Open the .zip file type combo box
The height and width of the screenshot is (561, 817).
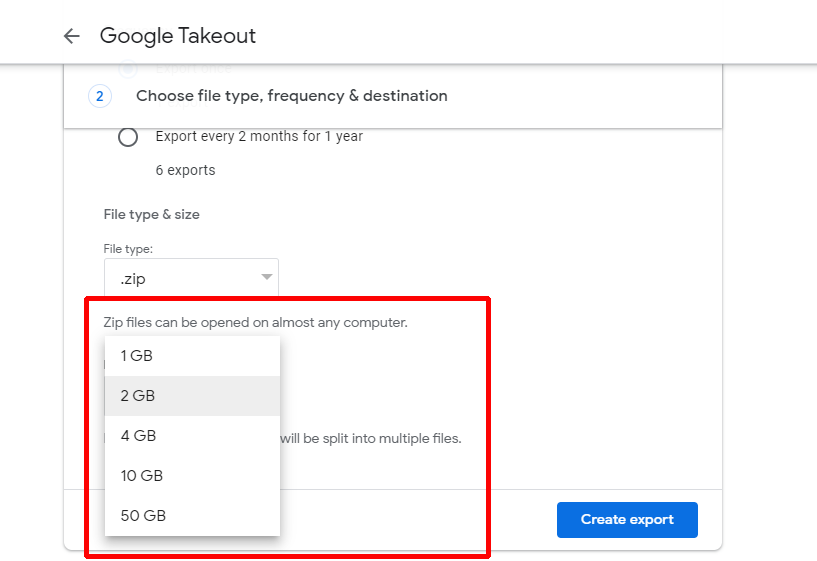pos(191,278)
